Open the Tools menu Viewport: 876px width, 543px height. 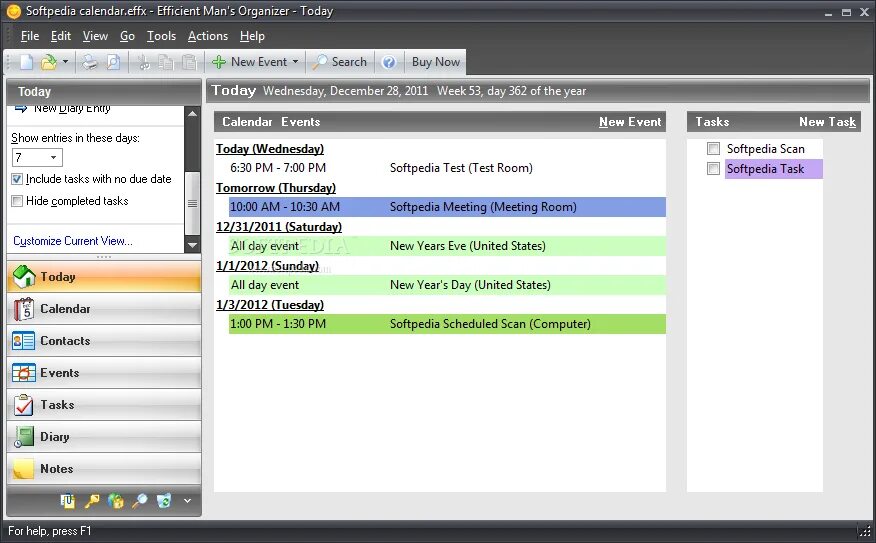click(161, 36)
